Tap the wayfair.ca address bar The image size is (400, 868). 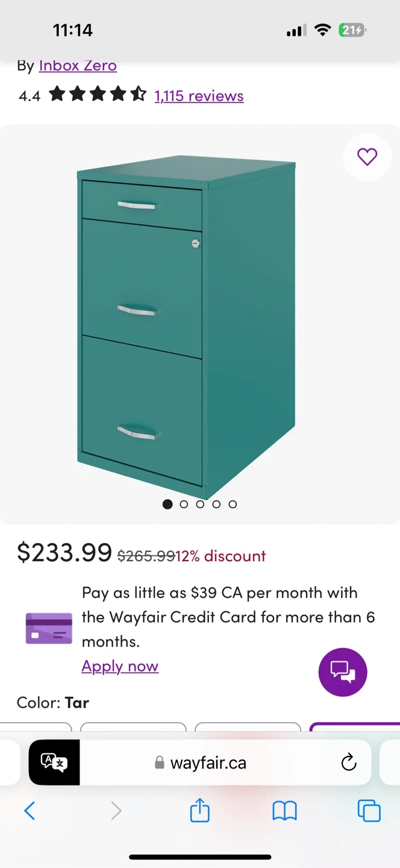point(208,763)
